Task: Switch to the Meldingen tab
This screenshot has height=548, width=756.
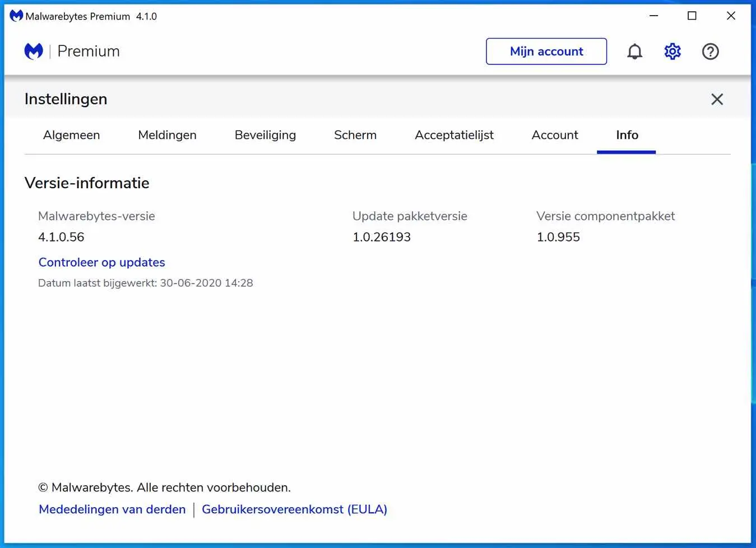Action: tap(167, 135)
